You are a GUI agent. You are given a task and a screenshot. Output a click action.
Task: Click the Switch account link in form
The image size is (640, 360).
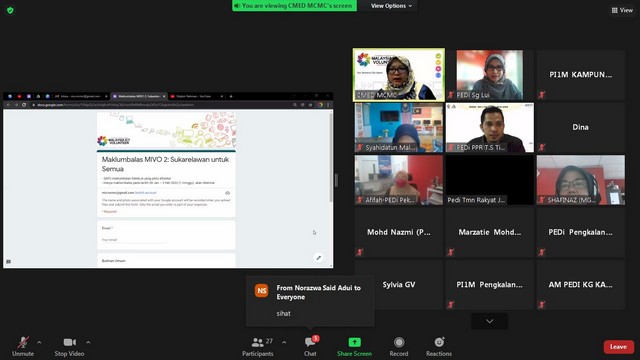pyautogui.click(x=146, y=192)
